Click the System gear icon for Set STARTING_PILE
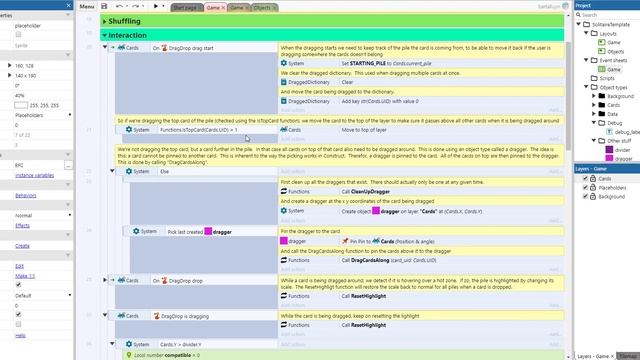 click(x=284, y=63)
